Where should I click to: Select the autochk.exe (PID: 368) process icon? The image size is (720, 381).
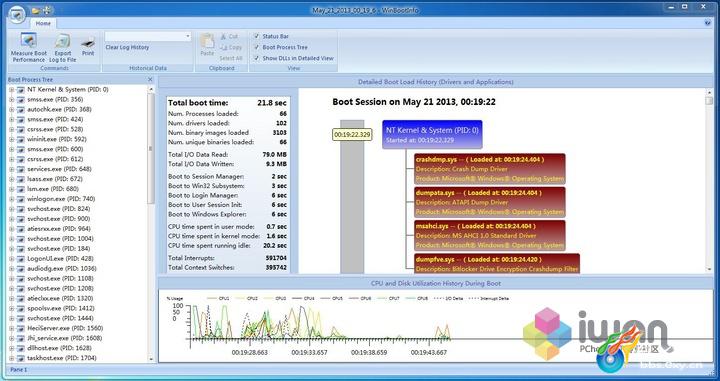pos(21,110)
